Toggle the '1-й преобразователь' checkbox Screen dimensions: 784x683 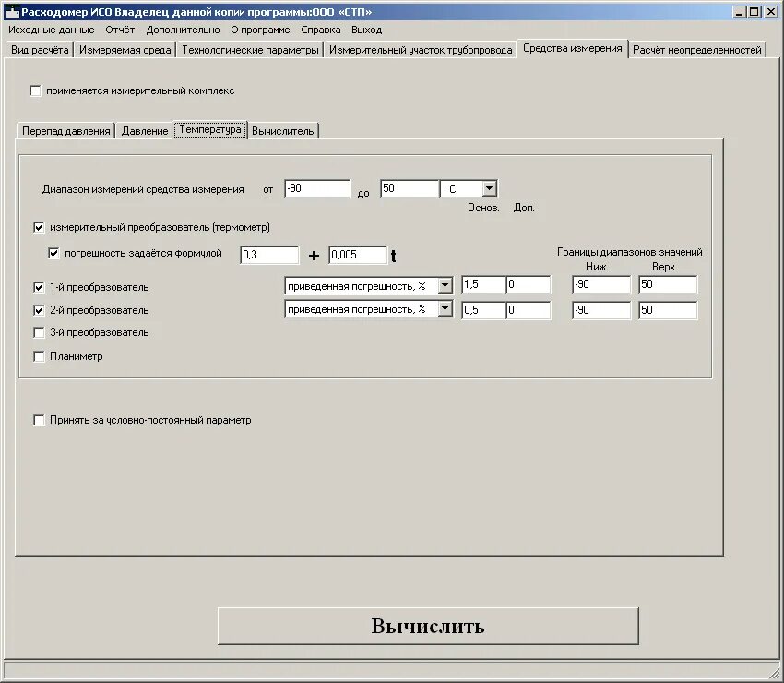click(x=39, y=287)
